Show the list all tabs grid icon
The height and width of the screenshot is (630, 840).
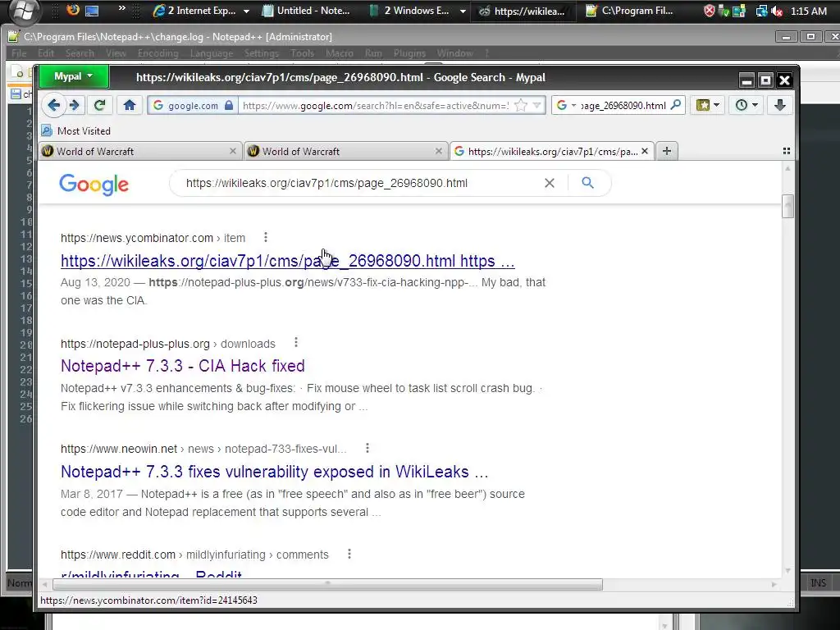786,151
